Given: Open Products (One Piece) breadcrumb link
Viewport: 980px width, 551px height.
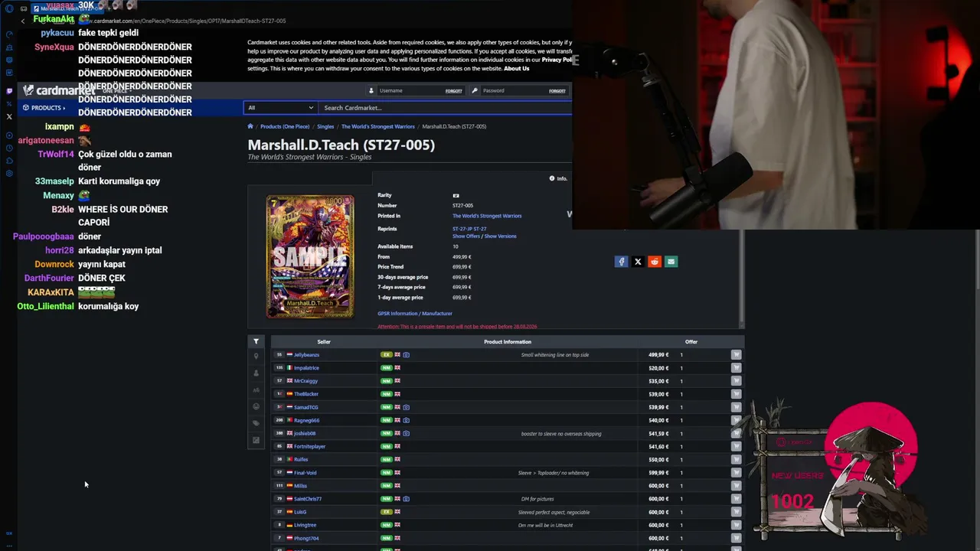Looking at the screenshot, I should click(285, 126).
